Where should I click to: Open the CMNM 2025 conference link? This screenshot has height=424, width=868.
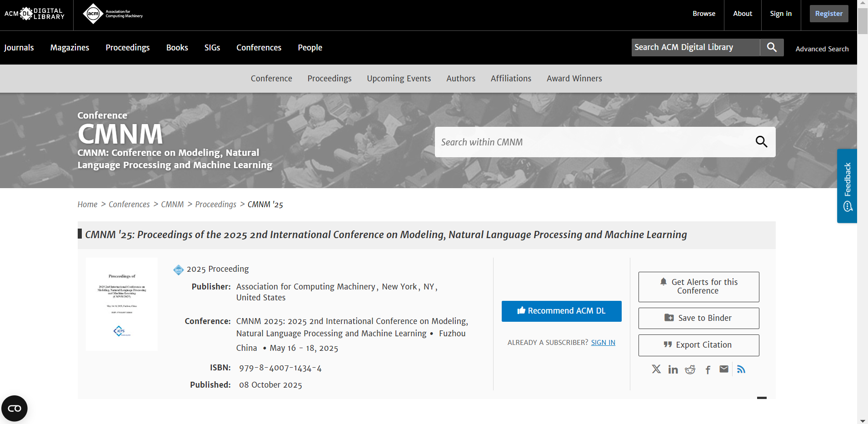pyautogui.click(x=352, y=327)
